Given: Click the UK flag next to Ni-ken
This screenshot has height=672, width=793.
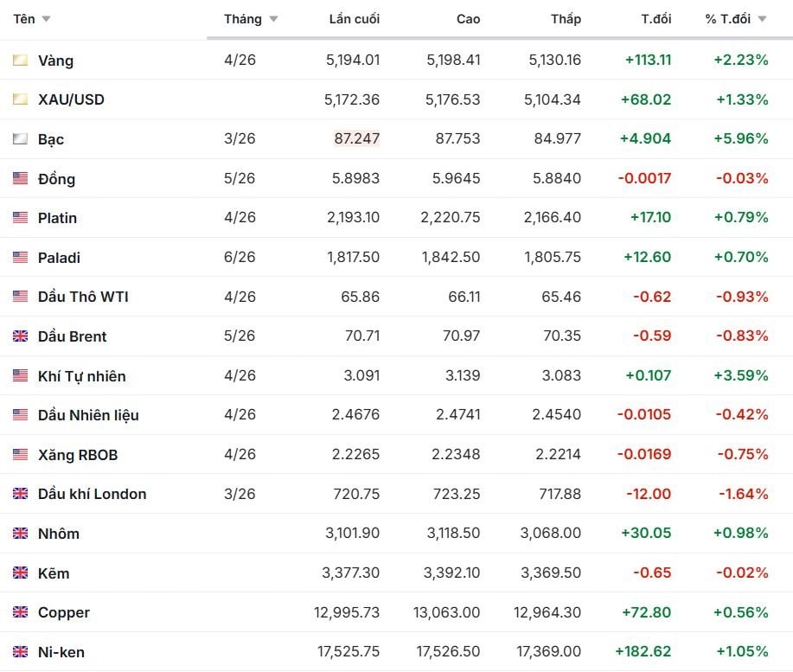Looking at the screenshot, I should [20, 652].
